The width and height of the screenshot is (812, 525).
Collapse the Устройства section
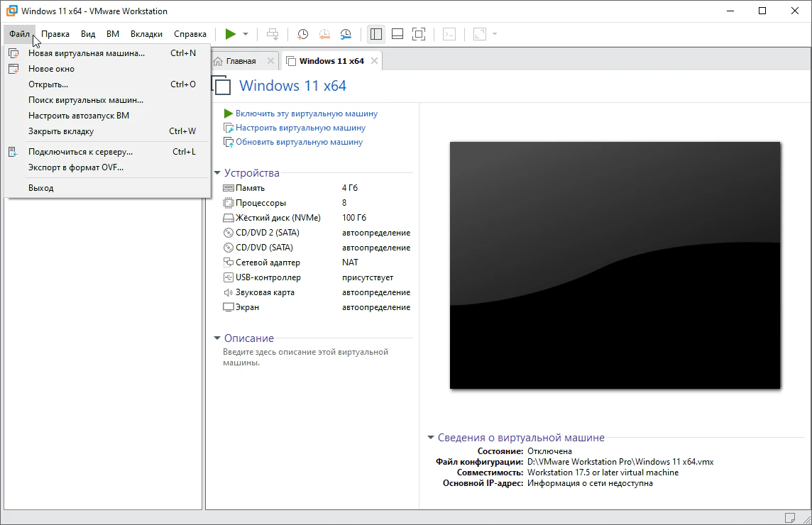tap(217, 173)
